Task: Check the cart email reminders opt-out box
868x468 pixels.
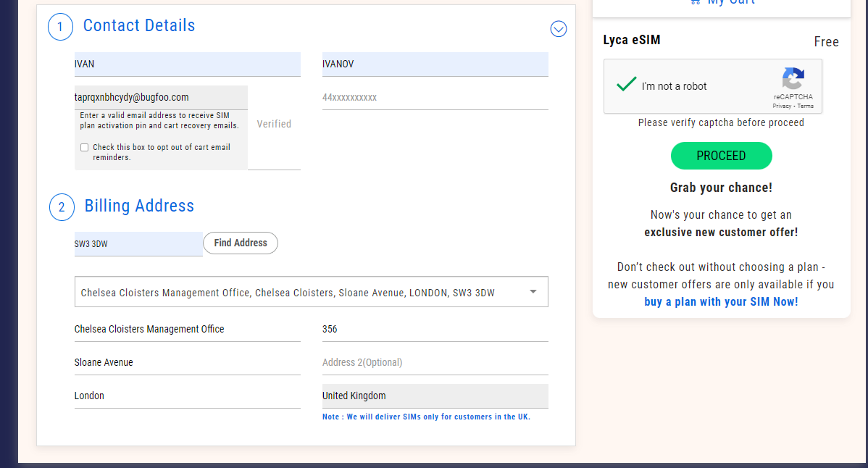Action: point(85,148)
